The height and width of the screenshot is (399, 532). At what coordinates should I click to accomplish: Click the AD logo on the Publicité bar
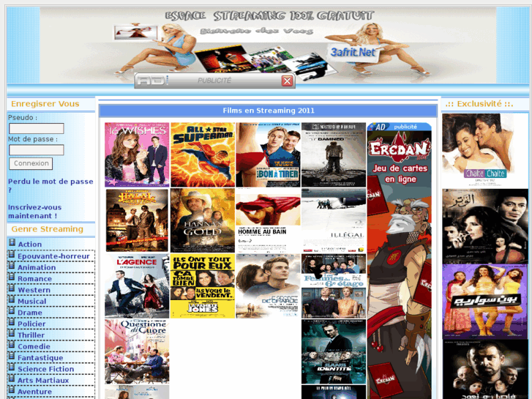tap(151, 81)
